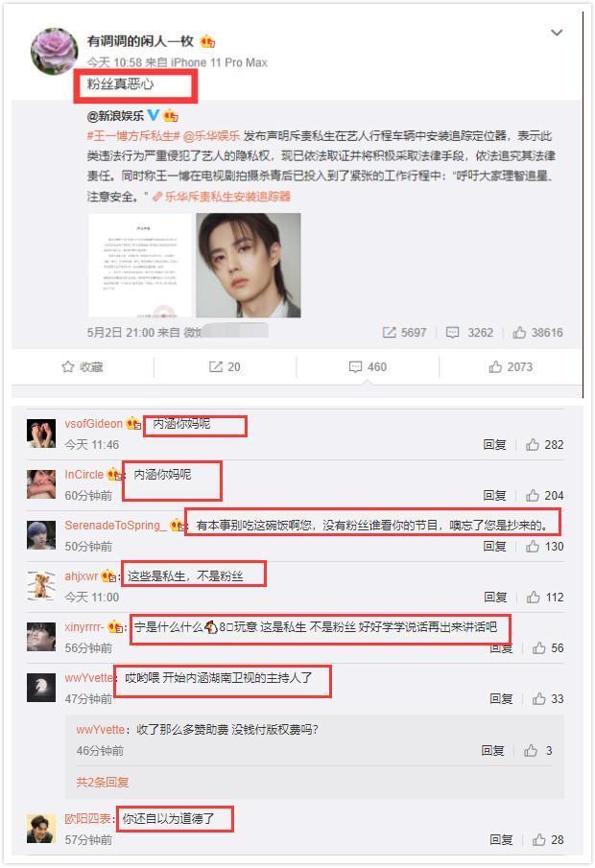Like the post with 2073 thumbs up
This screenshot has height=868, width=595.
tap(511, 366)
